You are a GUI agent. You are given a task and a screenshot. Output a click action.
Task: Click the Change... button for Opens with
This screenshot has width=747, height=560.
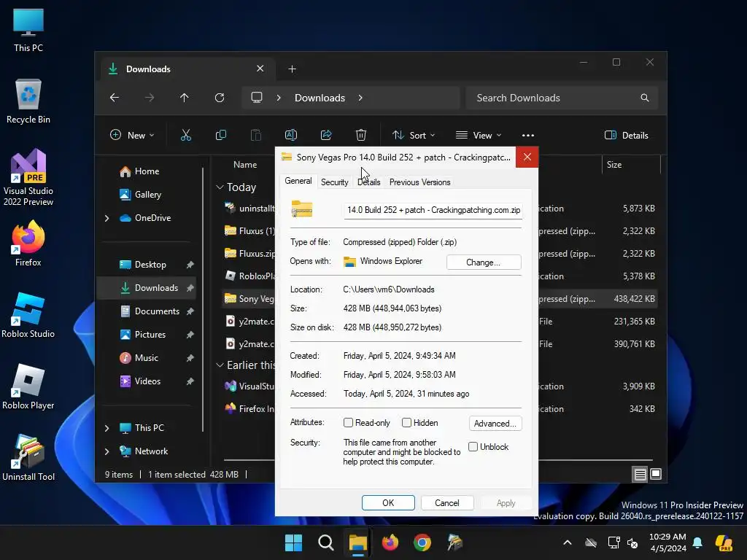(484, 262)
